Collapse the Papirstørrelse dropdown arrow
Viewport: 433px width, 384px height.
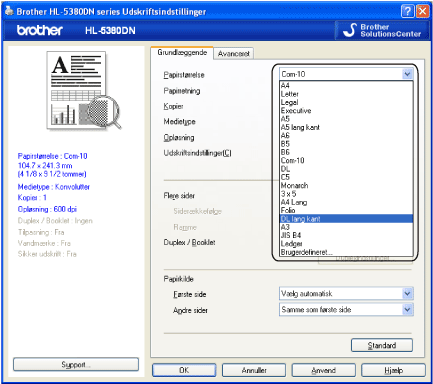click(407, 74)
